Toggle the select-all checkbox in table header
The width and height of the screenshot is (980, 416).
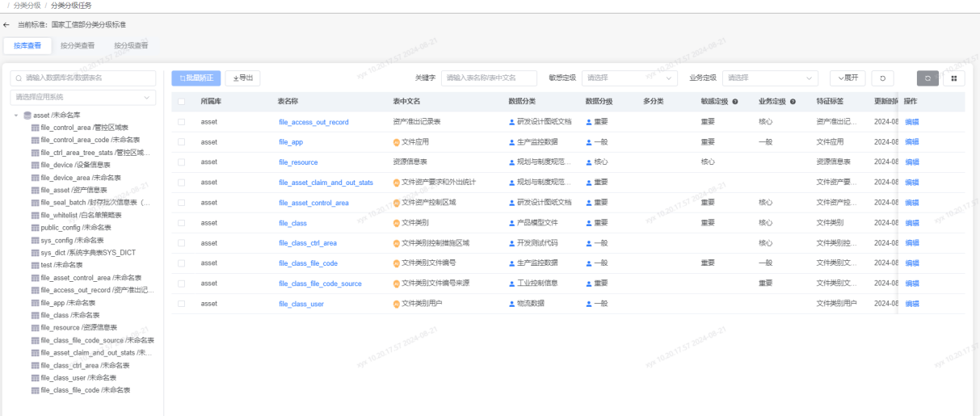pos(181,102)
